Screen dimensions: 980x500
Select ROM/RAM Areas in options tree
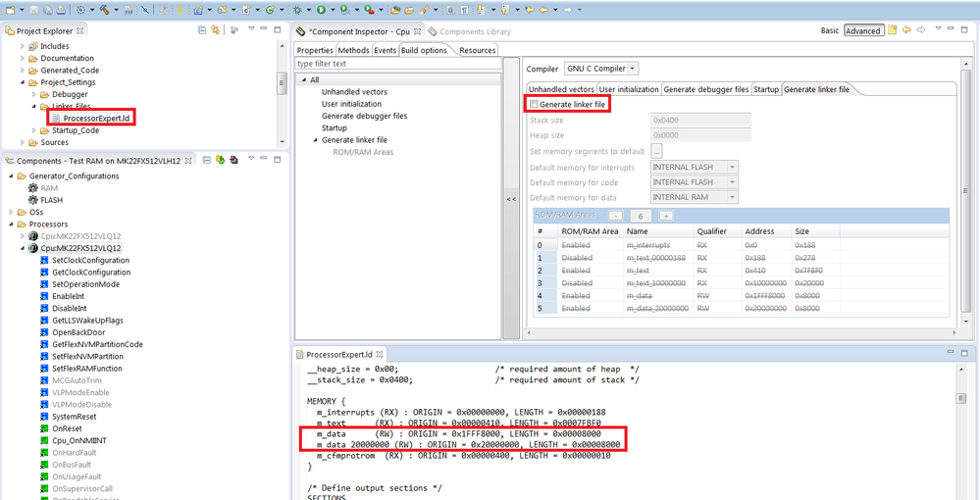pyautogui.click(x=363, y=152)
